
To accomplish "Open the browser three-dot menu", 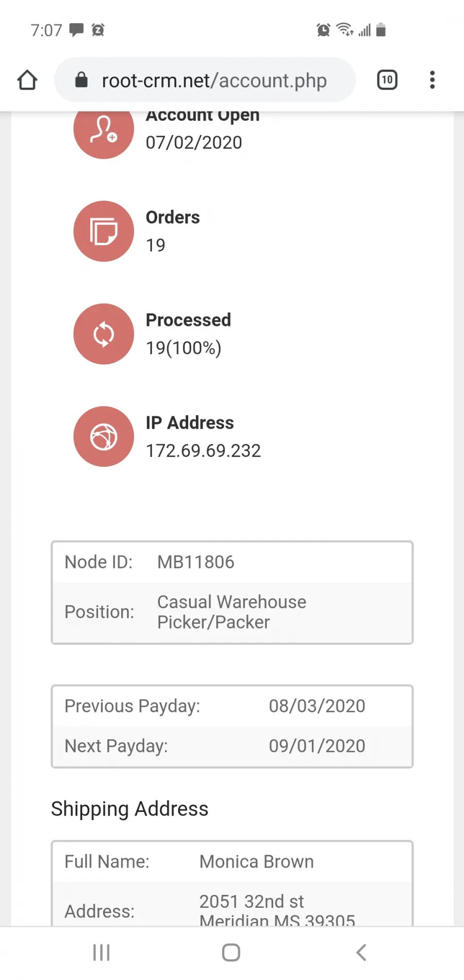I will [432, 80].
